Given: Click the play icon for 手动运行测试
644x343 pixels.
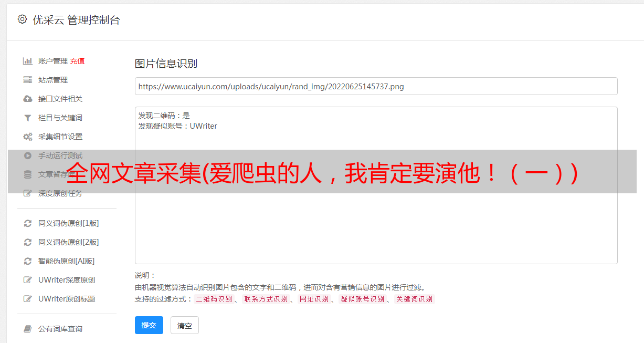Looking at the screenshot, I should (x=28, y=155).
